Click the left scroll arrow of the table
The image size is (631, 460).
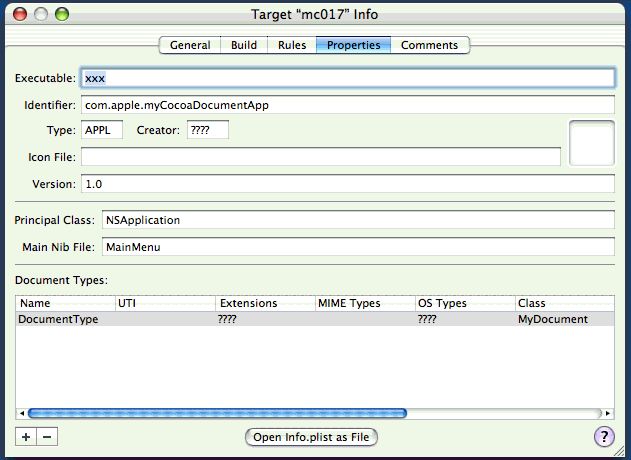coord(22,413)
